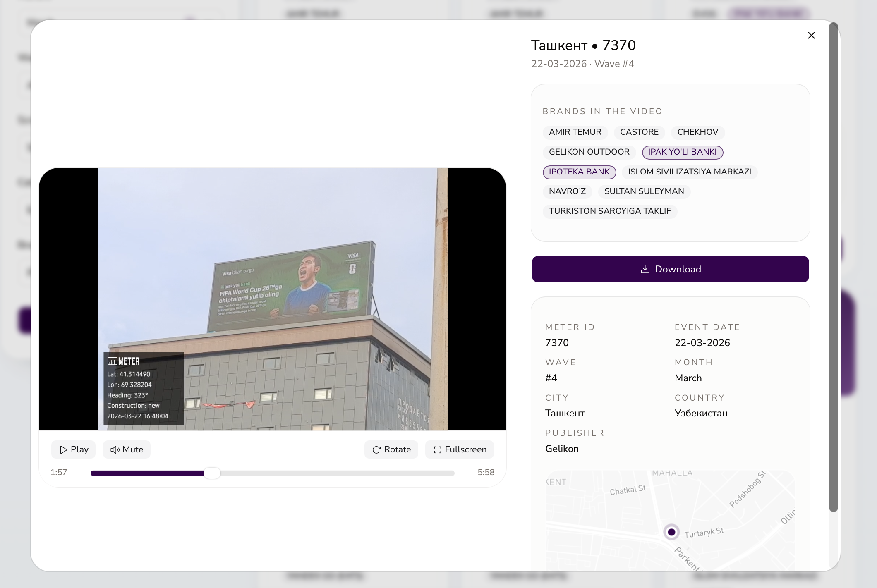This screenshot has width=877, height=588.
Task: Select the GELIKON OUTDOOR brand tag
Action: coord(589,152)
